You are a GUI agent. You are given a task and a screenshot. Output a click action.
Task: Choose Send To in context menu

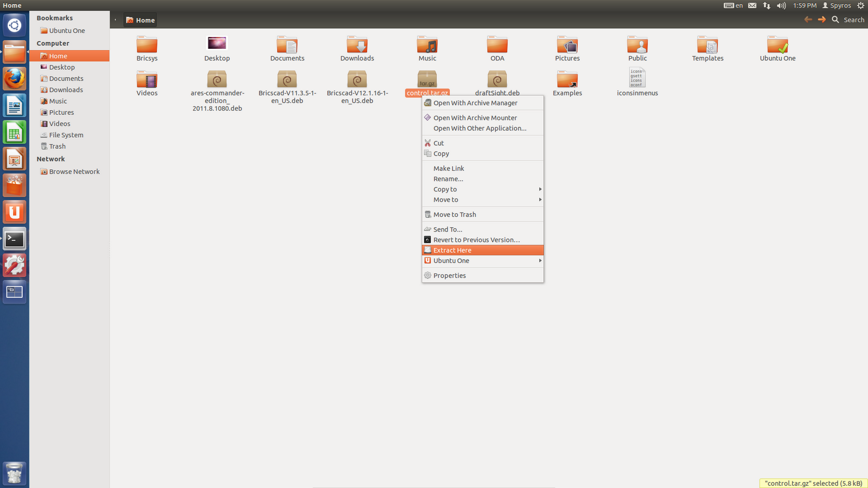(x=483, y=229)
